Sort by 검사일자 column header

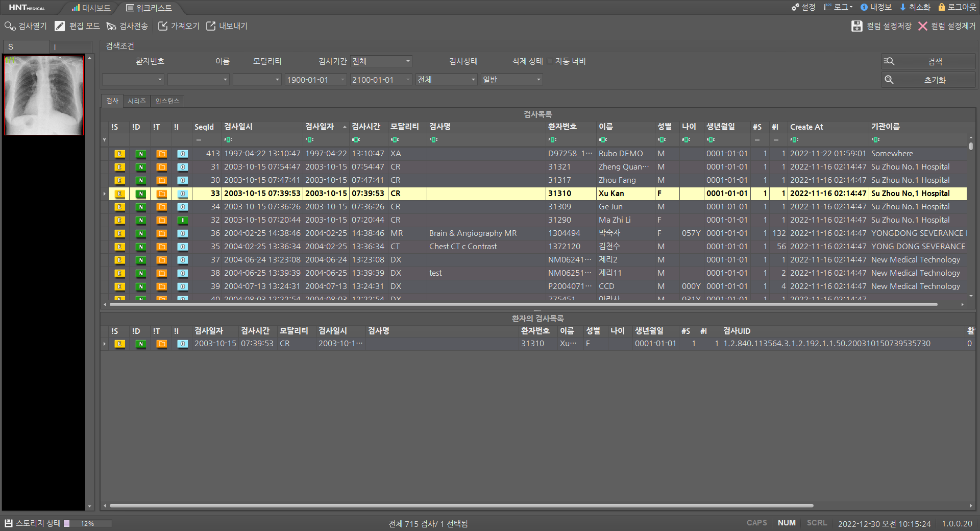click(x=326, y=127)
